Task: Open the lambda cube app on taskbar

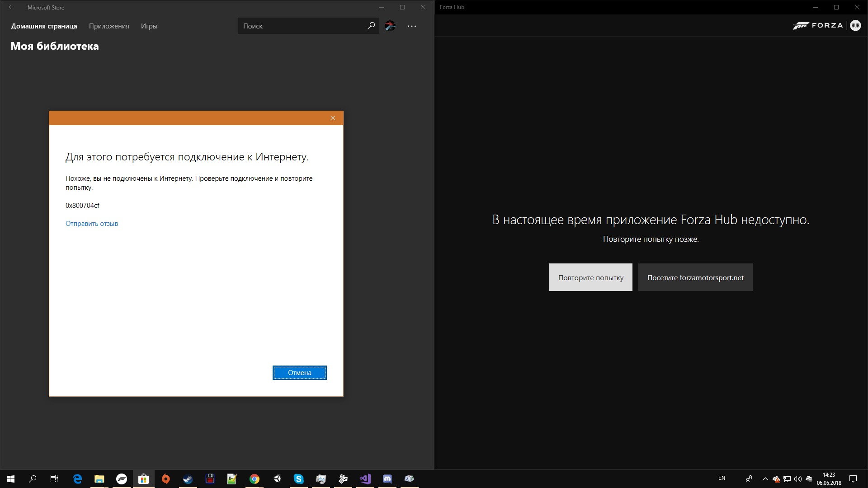Action: click(x=410, y=479)
